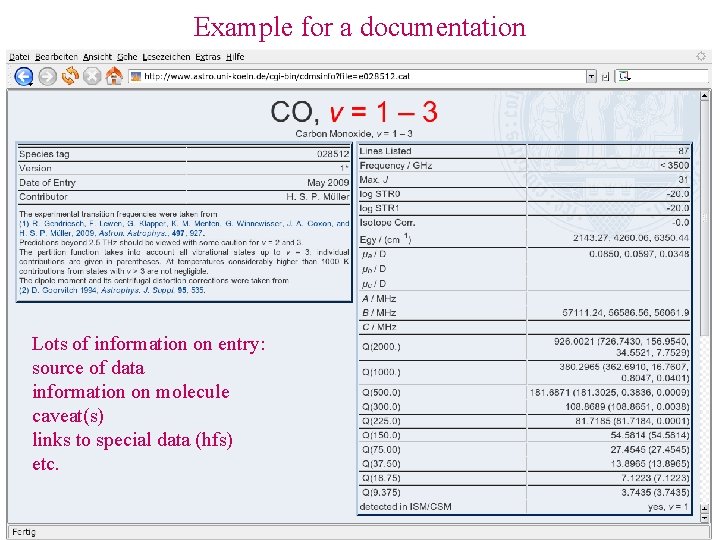Click the Q(500.0) row label
This screenshot has height=540, width=720.
381,393
